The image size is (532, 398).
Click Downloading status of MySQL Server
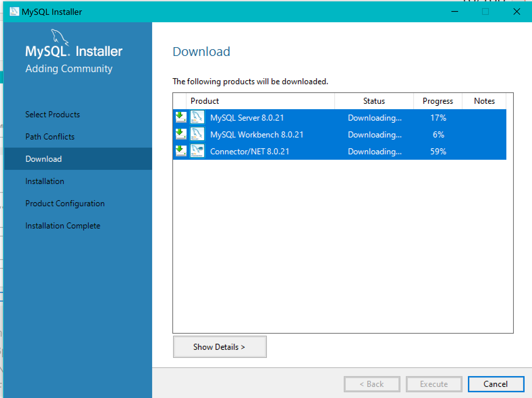pyautogui.click(x=375, y=118)
